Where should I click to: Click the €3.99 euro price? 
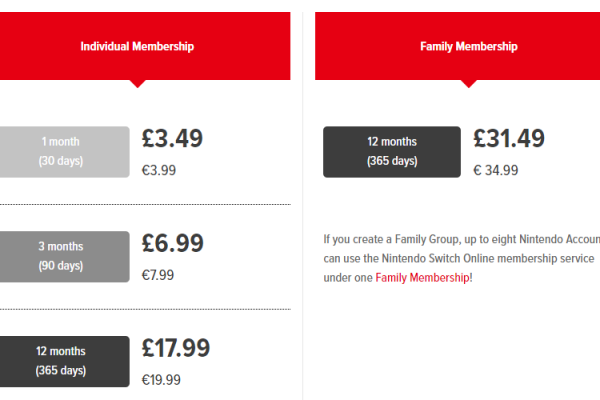point(158,170)
